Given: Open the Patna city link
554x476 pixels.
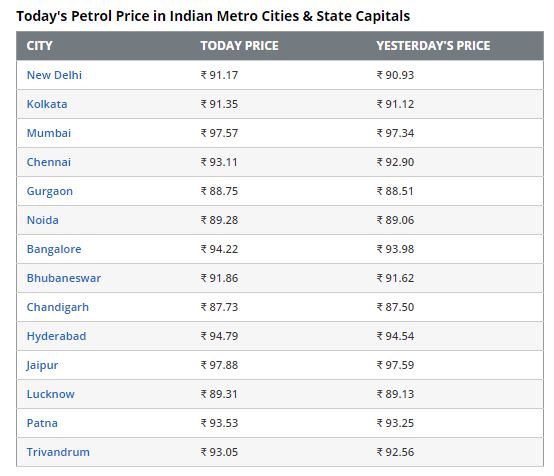Looking at the screenshot, I should click(42, 423).
